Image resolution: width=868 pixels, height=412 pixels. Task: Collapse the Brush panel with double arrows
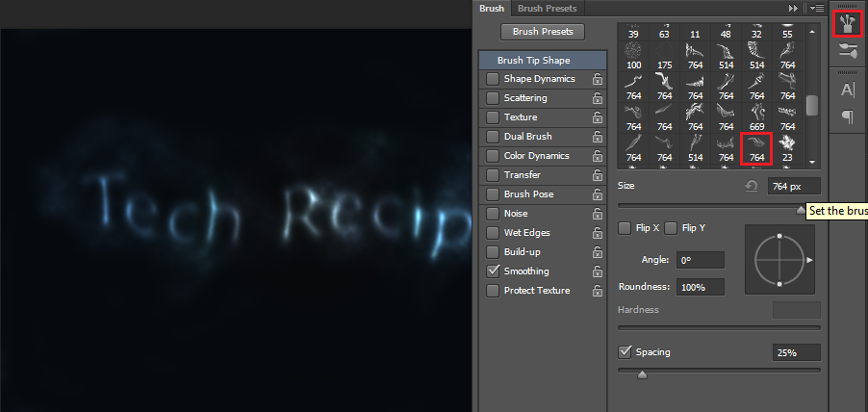(793, 9)
